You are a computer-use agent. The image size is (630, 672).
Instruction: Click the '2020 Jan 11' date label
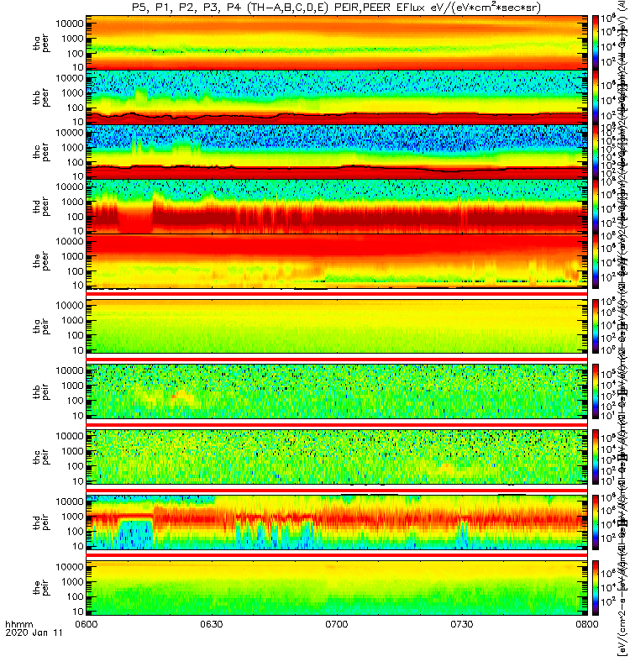34,633
